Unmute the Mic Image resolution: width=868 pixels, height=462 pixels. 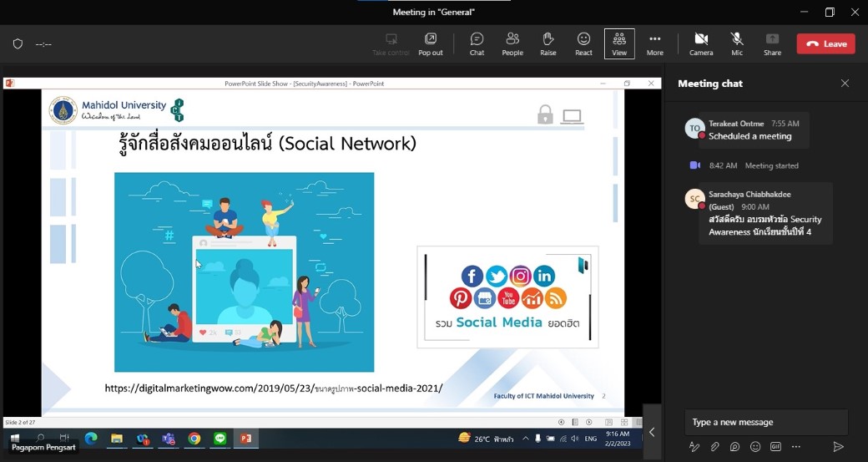[737, 43]
